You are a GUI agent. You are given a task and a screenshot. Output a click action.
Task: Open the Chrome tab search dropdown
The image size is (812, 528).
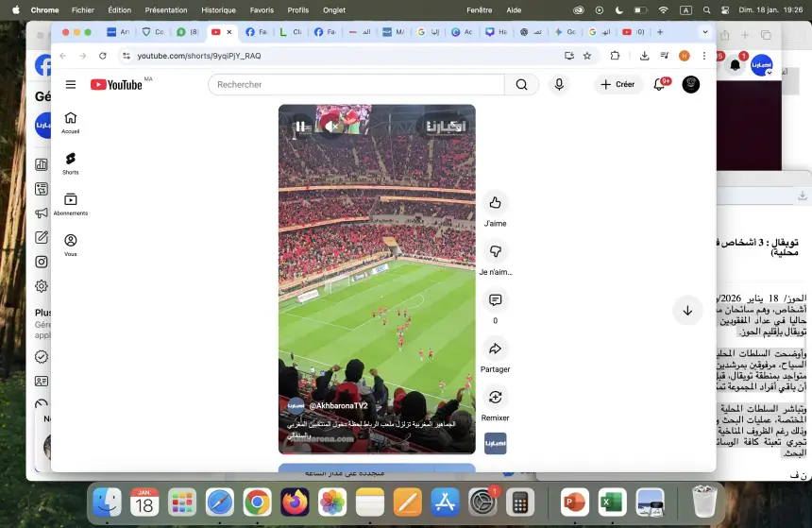point(704,32)
